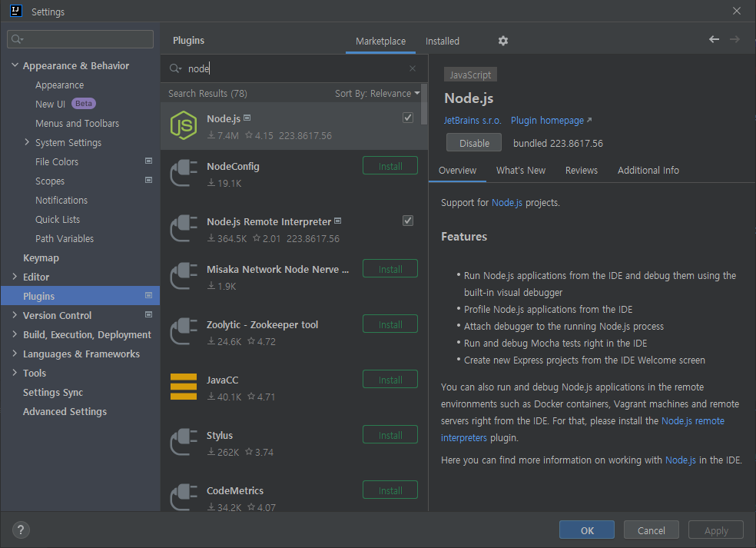Click the IntelliJ logo in title bar
The width and height of the screenshot is (756, 548).
[16, 11]
